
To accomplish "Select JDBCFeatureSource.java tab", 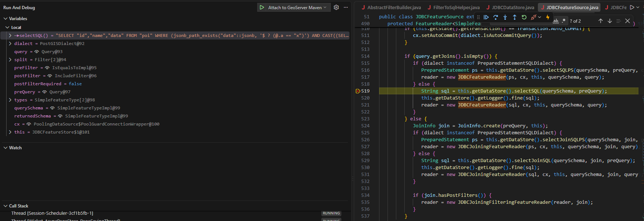I will tap(569, 7).
